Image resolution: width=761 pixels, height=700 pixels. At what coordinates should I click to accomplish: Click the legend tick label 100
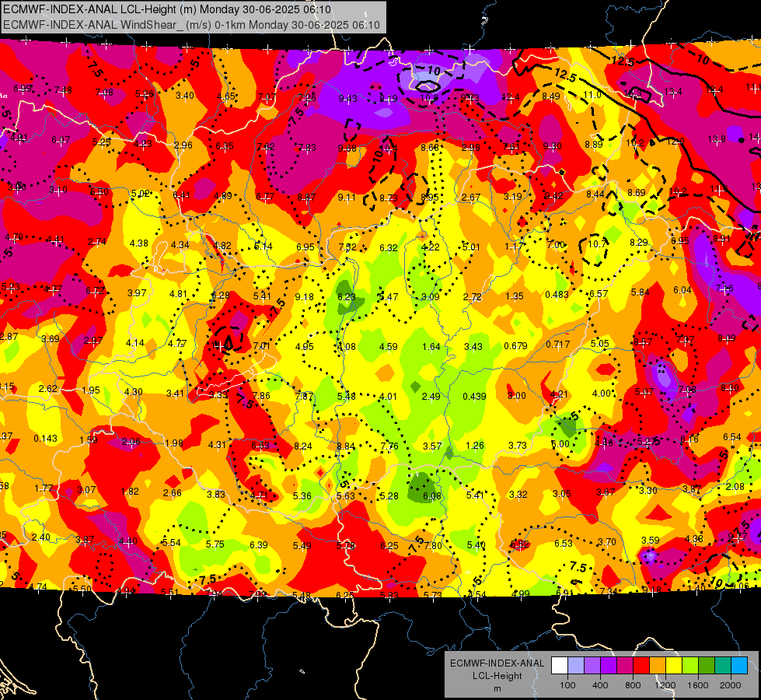(x=567, y=685)
